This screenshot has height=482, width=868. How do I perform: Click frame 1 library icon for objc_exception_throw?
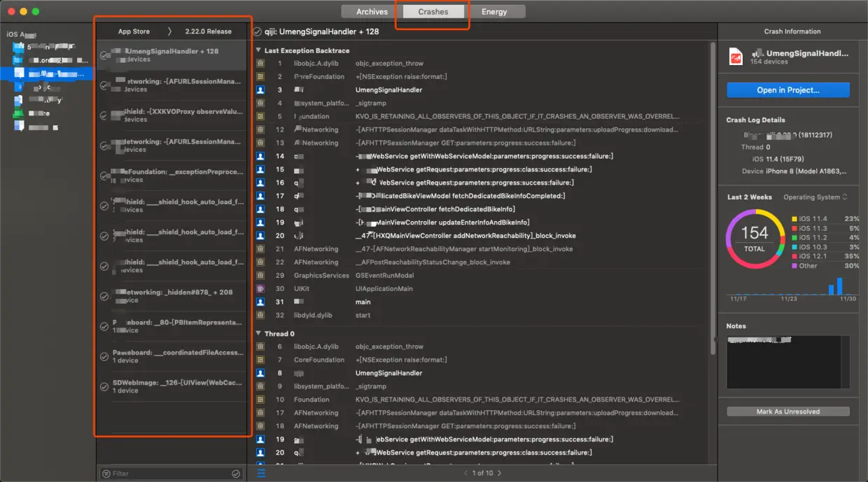tap(260, 64)
